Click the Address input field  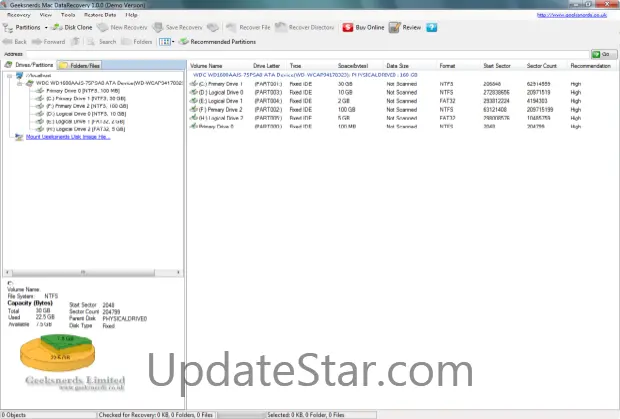tap(308, 54)
